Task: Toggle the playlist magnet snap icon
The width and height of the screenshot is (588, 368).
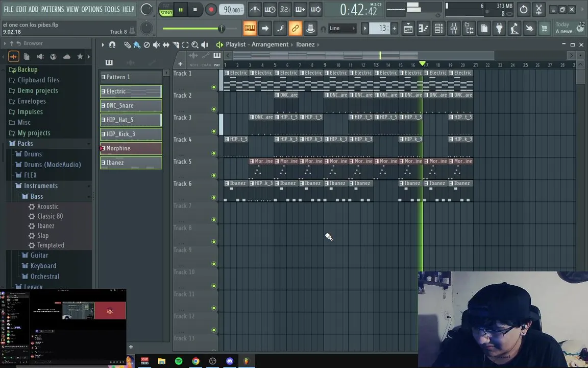Action: pyautogui.click(x=112, y=44)
